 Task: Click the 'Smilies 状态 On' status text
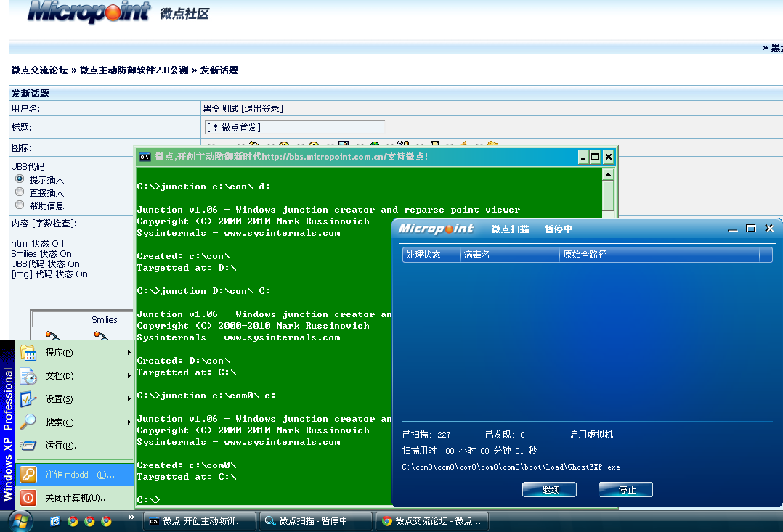tap(41, 254)
